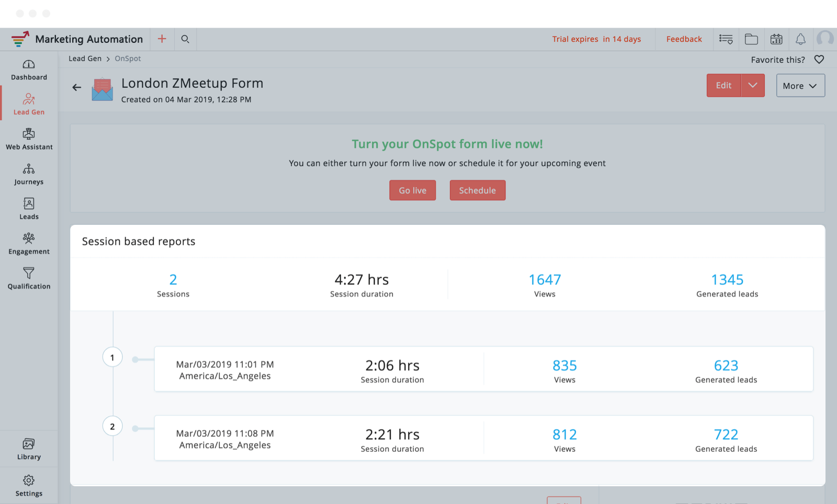Navigate to Lead Gen breadcrumb
Screen dimensions: 837x504
pyautogui.click(x=85, y=59)
